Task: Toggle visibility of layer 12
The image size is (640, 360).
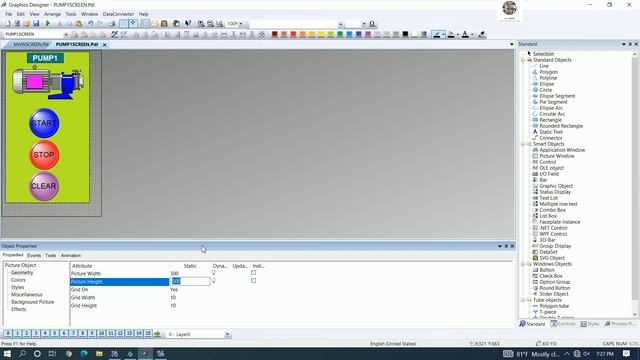Action: (x=120, y=334)
